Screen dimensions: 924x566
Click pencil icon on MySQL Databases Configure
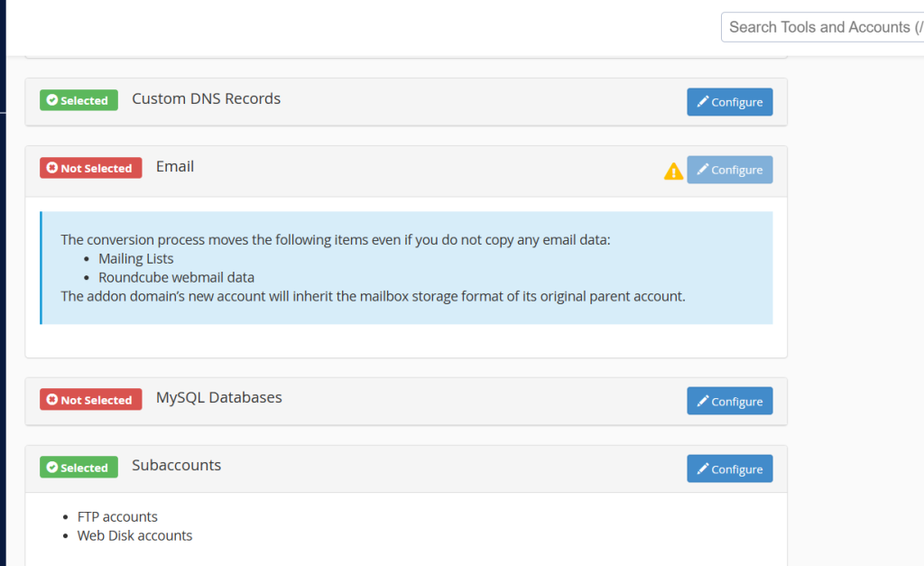click(x=702, y=401)
